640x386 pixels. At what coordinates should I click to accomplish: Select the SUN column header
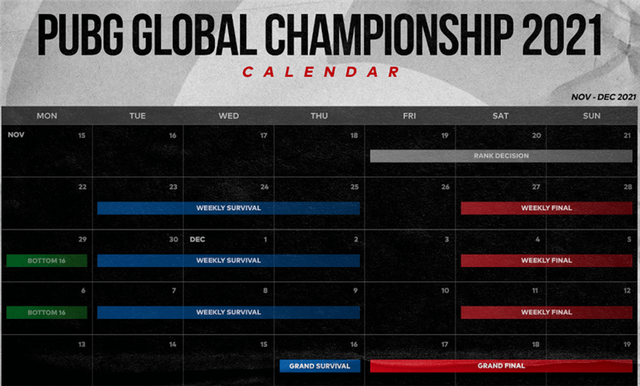click(x=592, y=116)
